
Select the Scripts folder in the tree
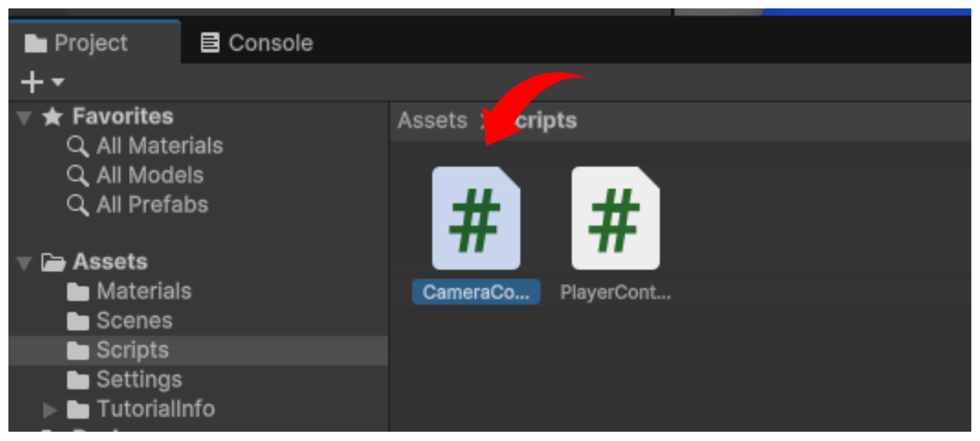pos(132,350)
